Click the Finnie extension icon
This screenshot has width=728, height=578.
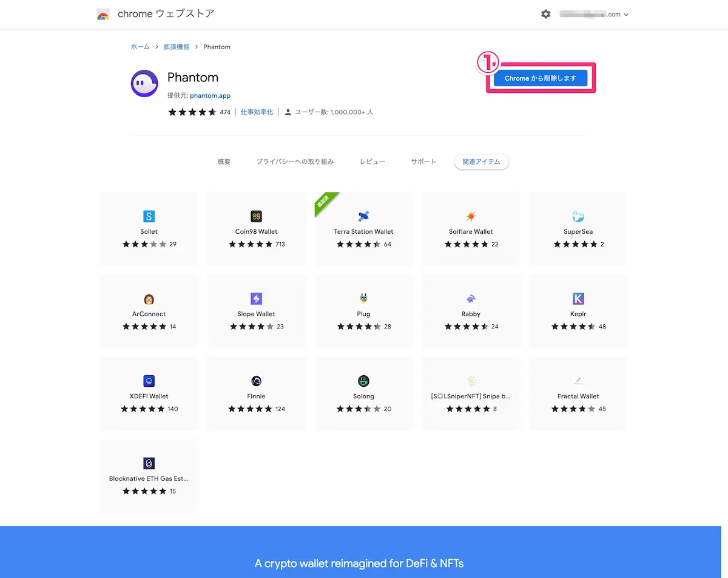pos(256,381)
